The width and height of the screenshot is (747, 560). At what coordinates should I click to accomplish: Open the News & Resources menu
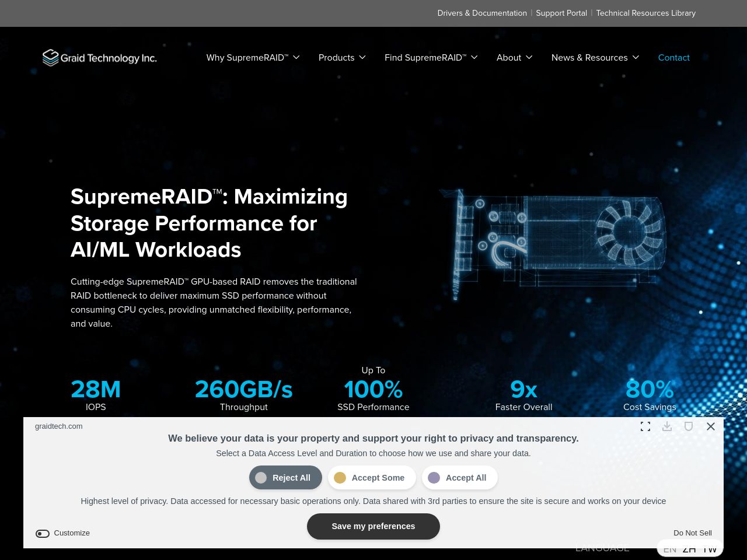tap(595, 58)
